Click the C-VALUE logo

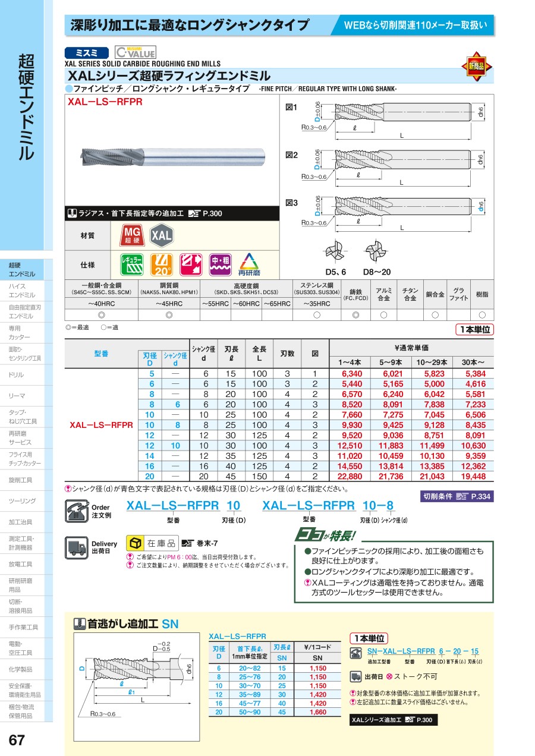(135, 52)
